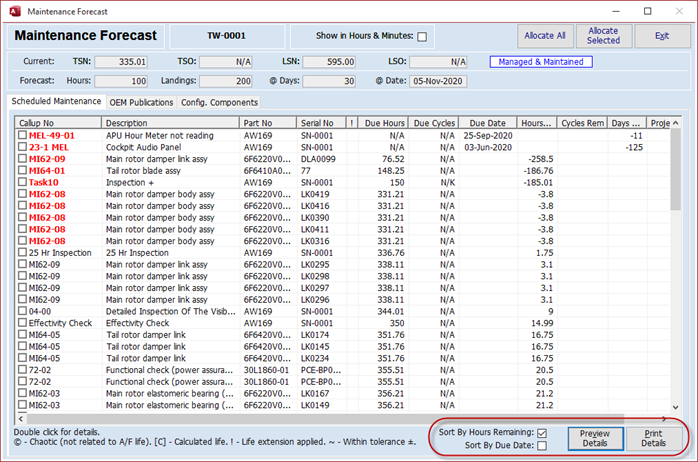Click the Allocate Selected button
This screenshot has width=698, height=462.
pos(603,36)
